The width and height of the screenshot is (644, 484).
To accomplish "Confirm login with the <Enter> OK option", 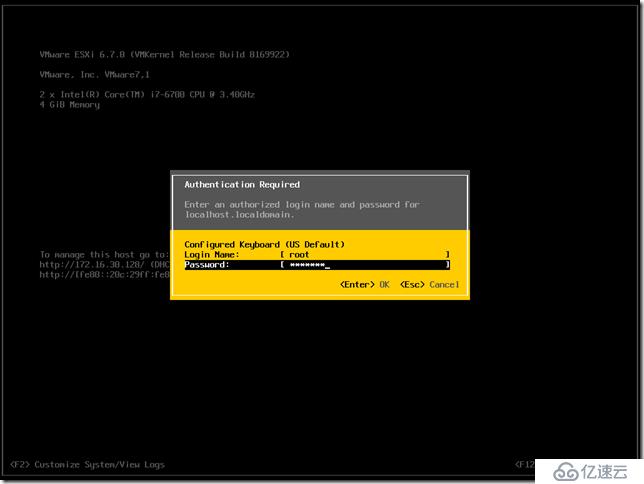I will (x=365, y=284).
